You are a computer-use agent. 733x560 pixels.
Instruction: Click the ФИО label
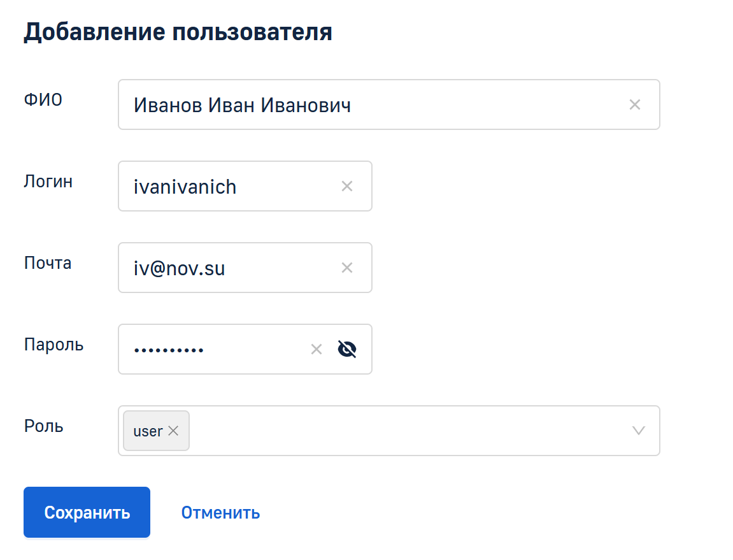click(x=43, y=100)
